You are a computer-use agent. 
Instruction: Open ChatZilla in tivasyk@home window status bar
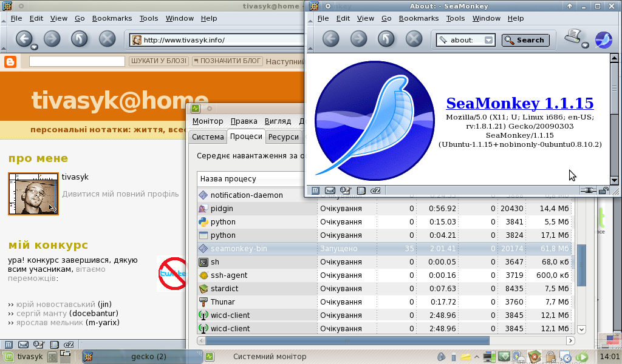point(69,345)
